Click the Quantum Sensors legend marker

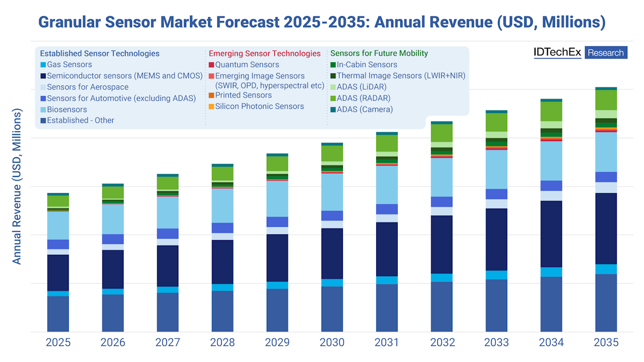[211, 64]
